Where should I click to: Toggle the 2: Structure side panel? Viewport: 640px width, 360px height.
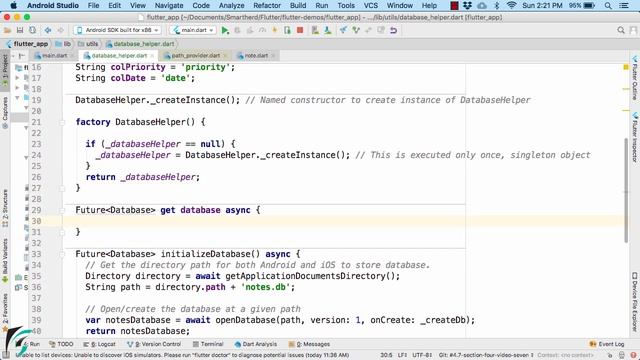pos(5,208)
